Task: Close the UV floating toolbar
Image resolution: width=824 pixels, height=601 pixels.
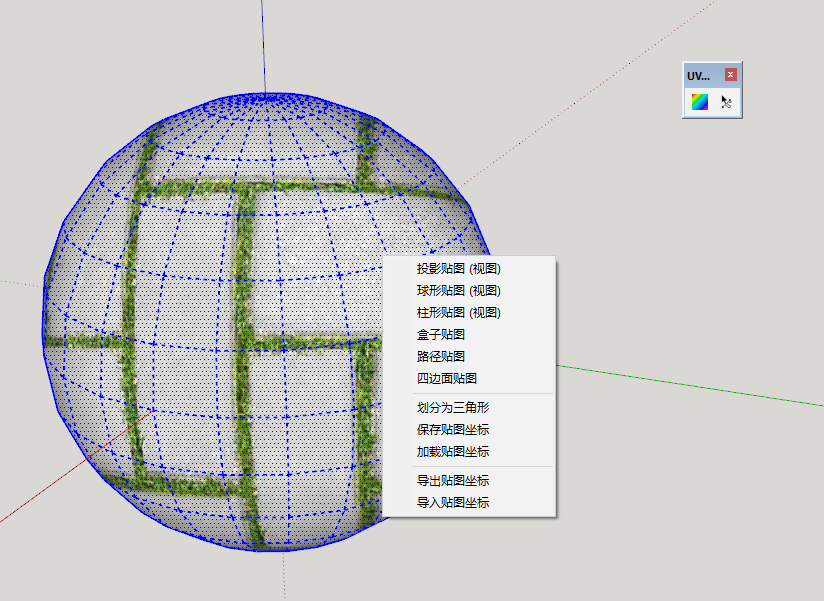Action: click(731, 75)
